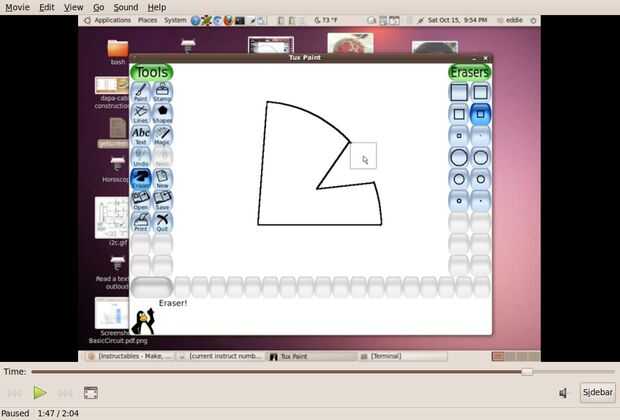The image size is (620, 420).
Task: Click the Open drawing tool
Action: [x=141, y=200]
